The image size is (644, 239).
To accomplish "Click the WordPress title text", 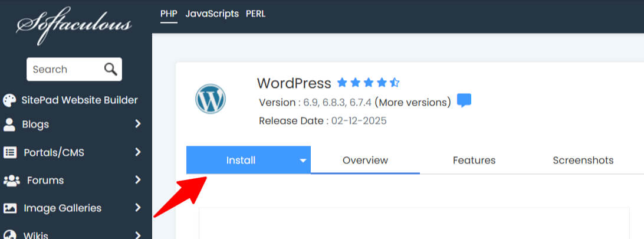I will coord(294,83).
